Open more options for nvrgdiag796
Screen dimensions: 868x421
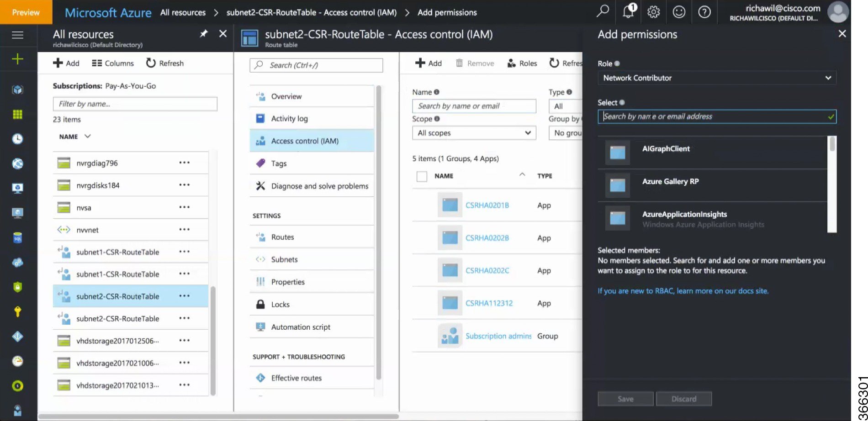tap(185, 163)
